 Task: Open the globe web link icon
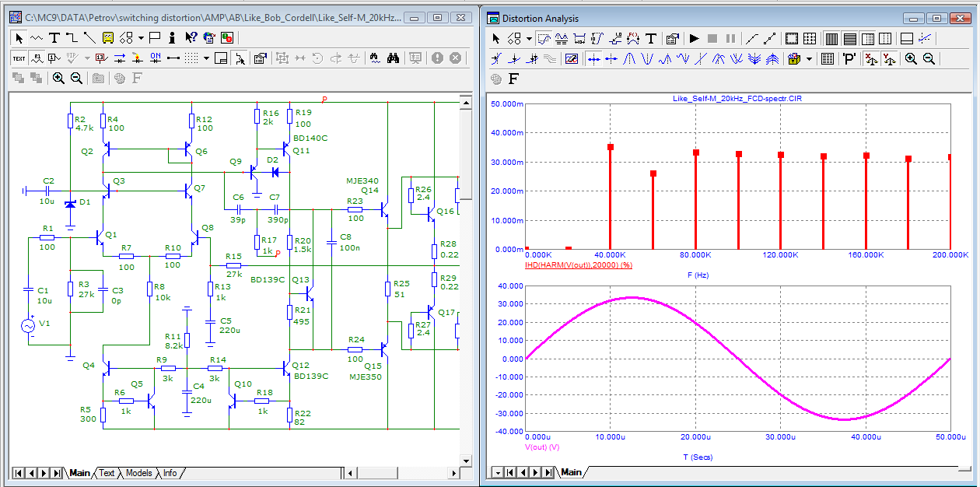coord(209,37)
